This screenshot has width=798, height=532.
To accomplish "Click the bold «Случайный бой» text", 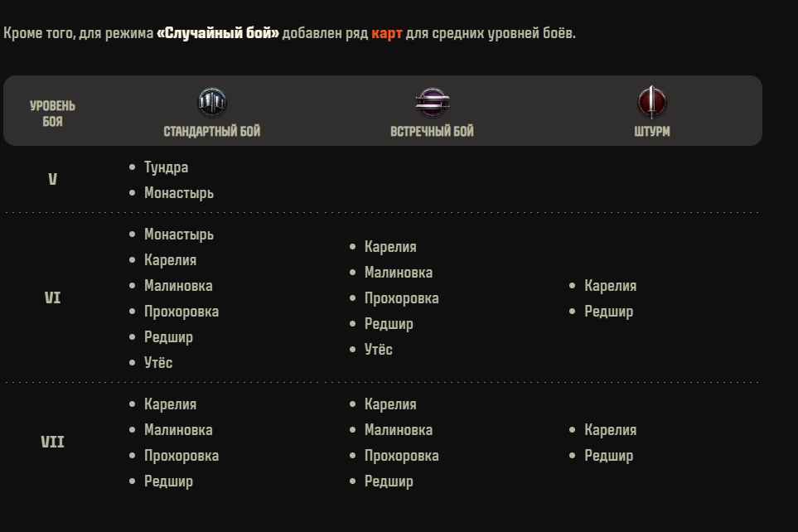I will [218, 33].
